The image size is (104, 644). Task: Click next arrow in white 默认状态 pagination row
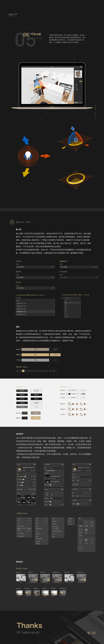[70, 390]
